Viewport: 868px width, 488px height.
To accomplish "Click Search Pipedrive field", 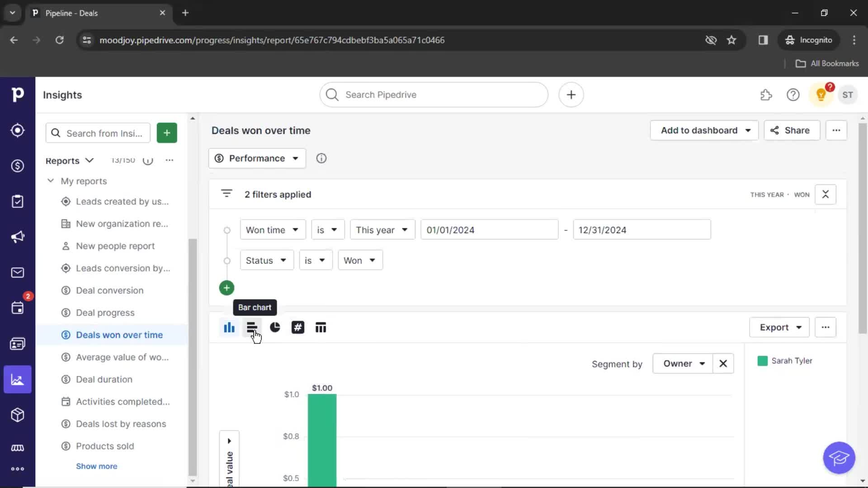I will (434, 95).
